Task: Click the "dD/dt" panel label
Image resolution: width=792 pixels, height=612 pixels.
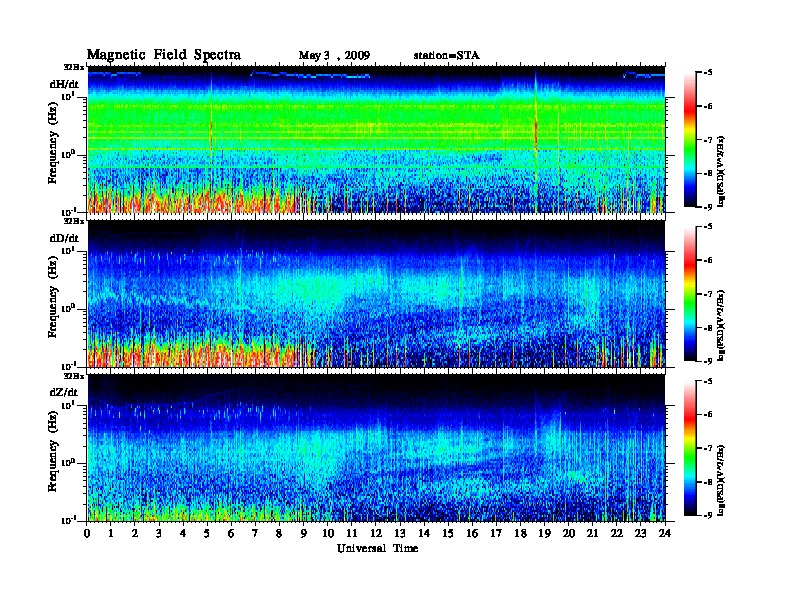Action: pos(64,238)
